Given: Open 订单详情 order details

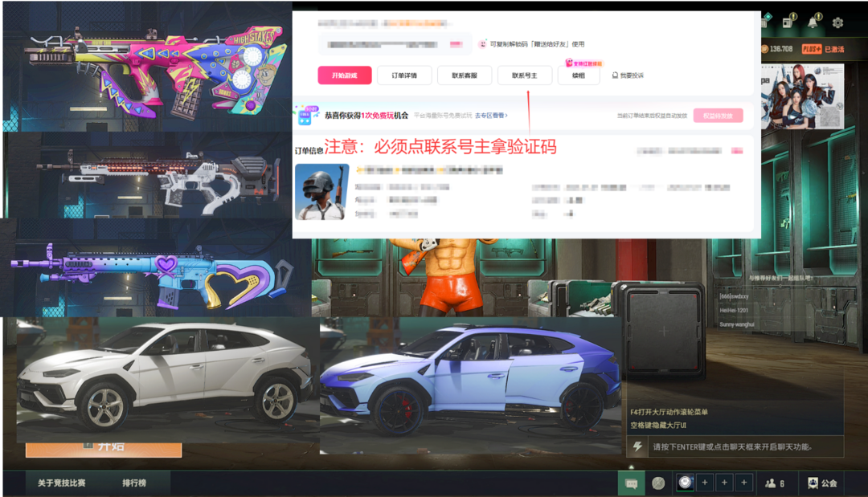Looking at the screenshot, I should tap(404, 75).
